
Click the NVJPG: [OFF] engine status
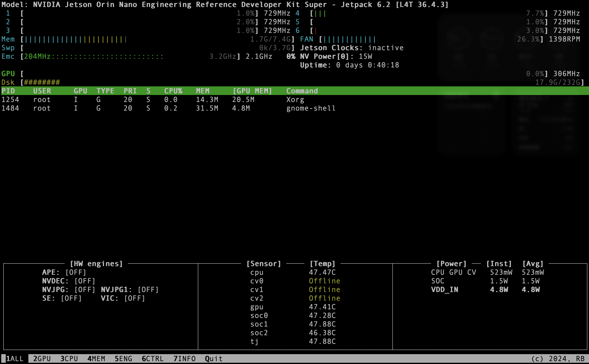tap(69, 290)
